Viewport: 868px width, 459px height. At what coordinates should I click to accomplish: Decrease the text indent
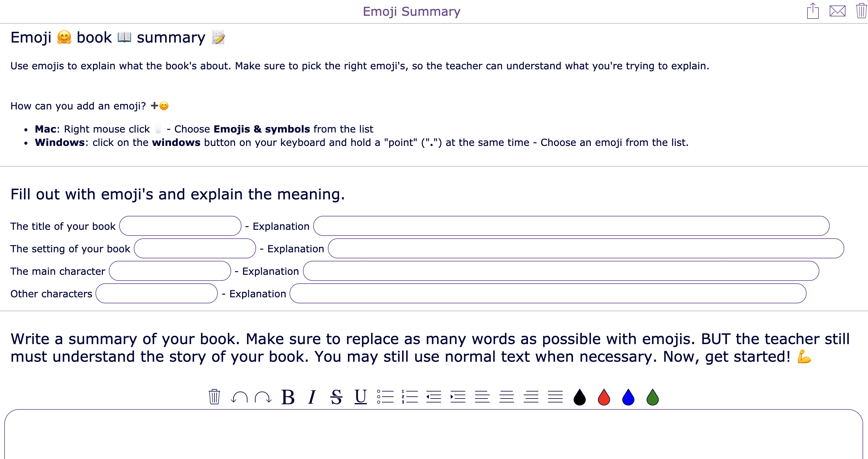(x=434, y=397)
